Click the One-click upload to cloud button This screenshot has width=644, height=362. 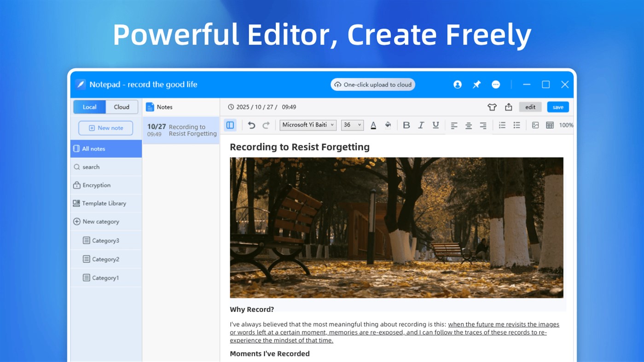click(372, 84)
